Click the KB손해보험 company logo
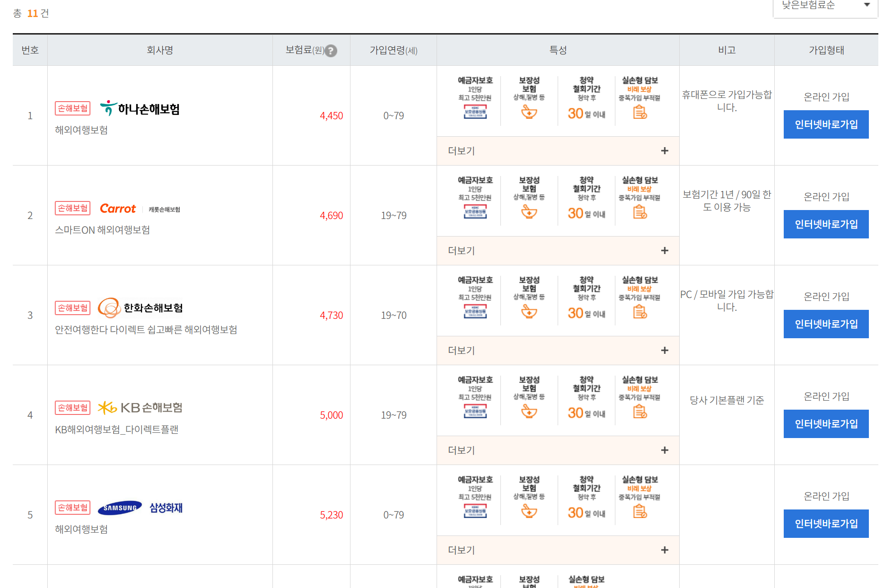This screenshot has width=893, height=588. point(140,408)
